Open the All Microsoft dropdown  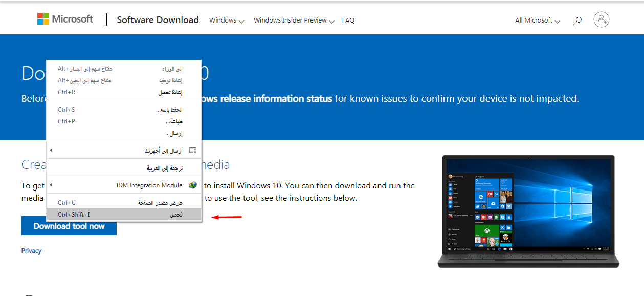point(537,20)
